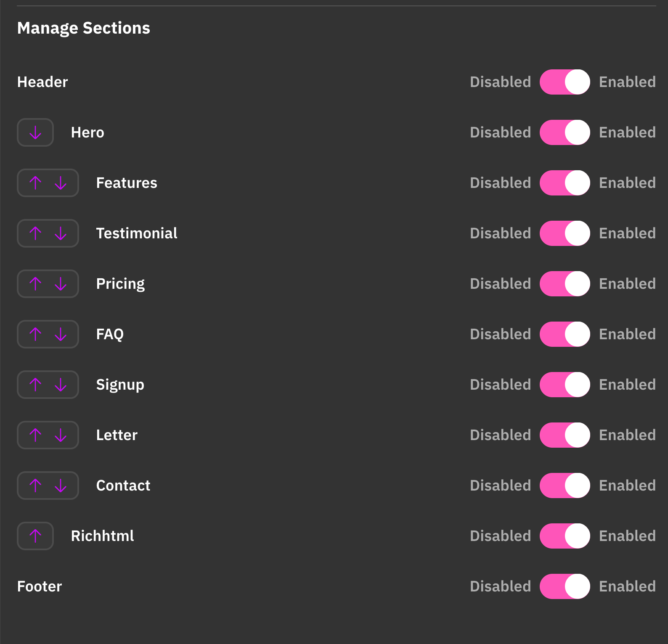
Task: Move the Letter section down
Action: coord(61,435)
